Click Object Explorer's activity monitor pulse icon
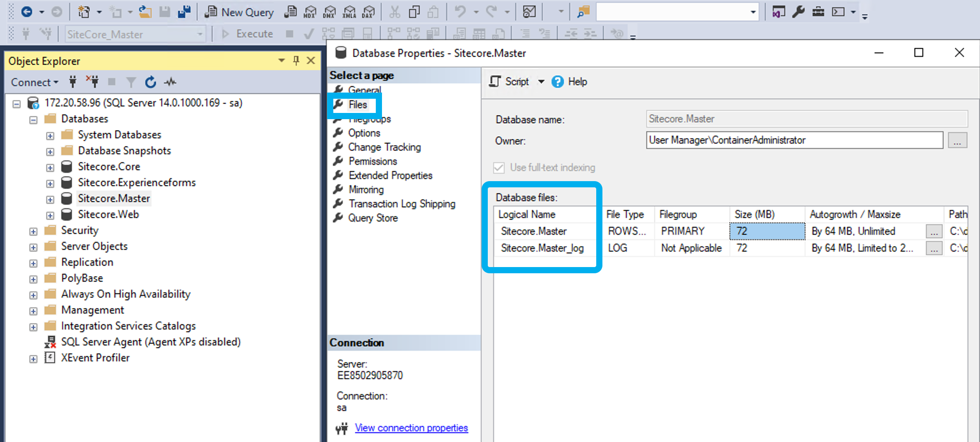This screenshot has width=980, height=442. click(170, 82)
